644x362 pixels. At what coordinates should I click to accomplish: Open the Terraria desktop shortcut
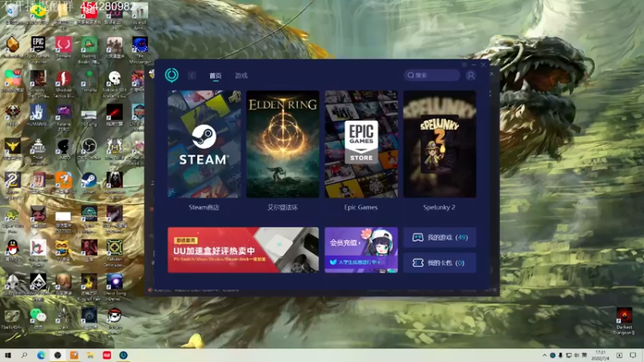[89, 81]
